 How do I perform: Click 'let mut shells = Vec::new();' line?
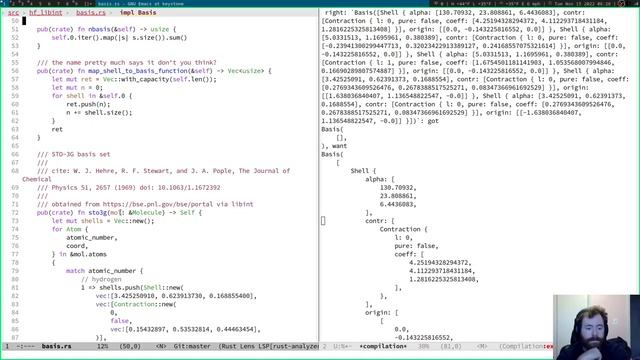(x=103, y=221)
